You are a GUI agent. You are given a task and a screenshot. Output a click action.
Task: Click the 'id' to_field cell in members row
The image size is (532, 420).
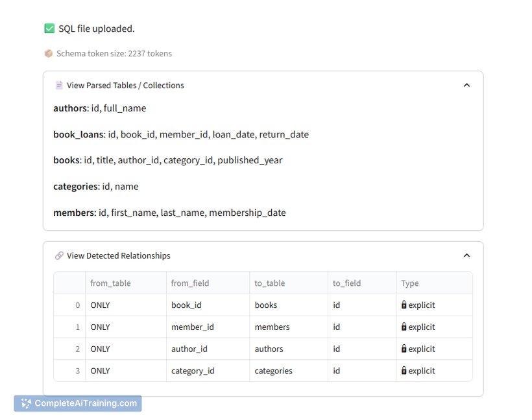pyautogui.click(x=362, y=327)
